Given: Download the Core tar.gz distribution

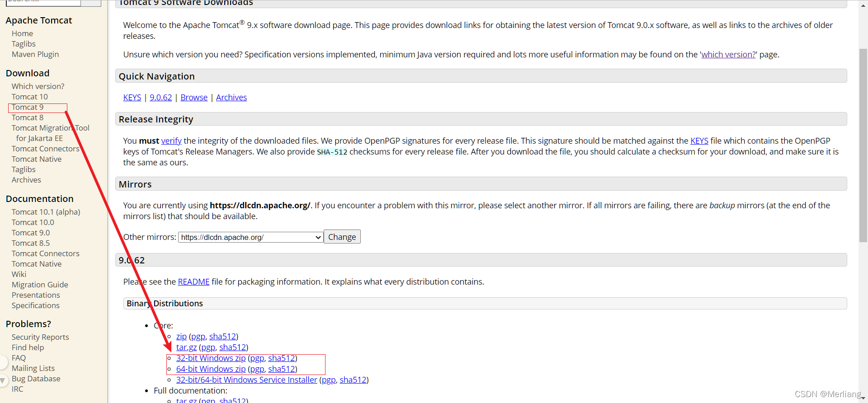Looking at the screenshot, I should coord(186,347).
